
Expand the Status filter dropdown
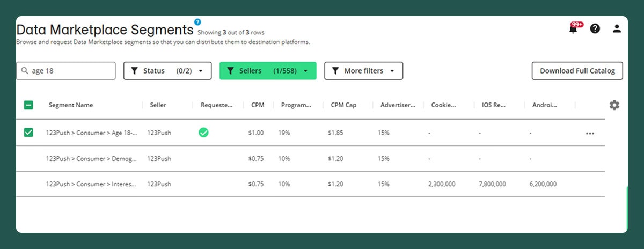[x=167, y=71]
